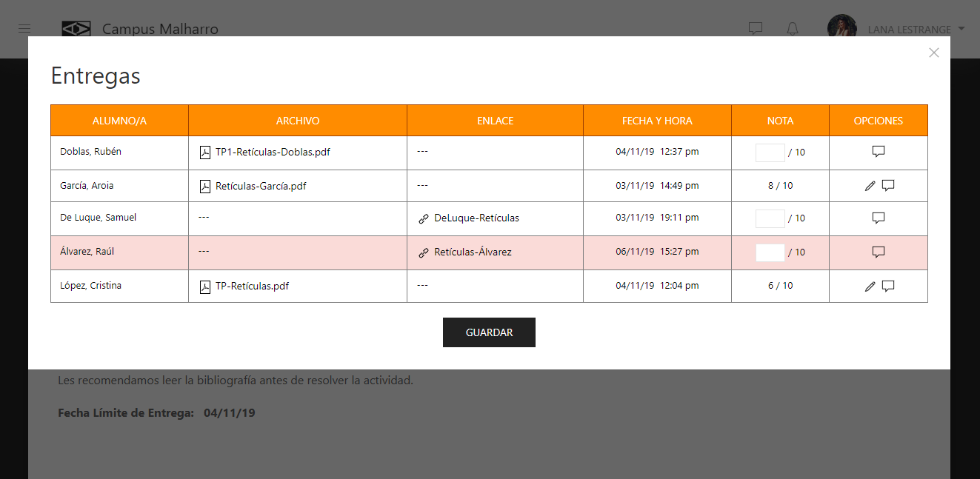Open comment for Álvarez, Raúl submission
Image resolution: width=980 pixels, height=479 pixels.
tap(879, 252)
